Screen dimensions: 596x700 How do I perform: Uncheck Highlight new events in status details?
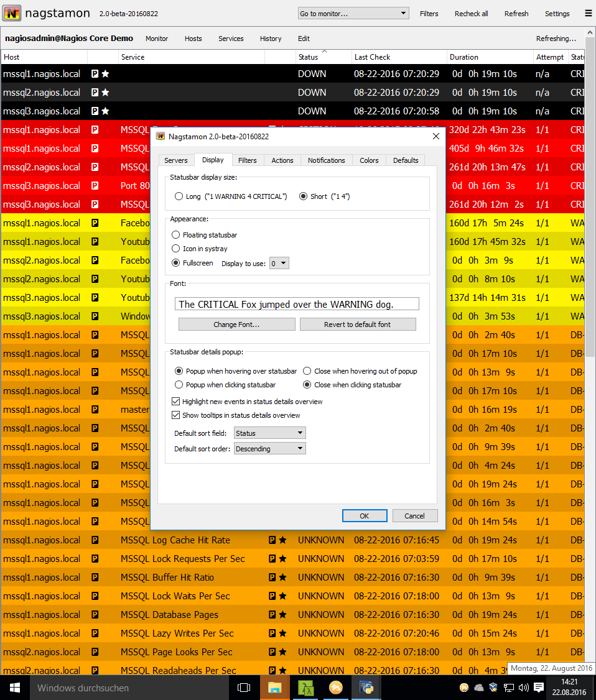pos(175,402)
